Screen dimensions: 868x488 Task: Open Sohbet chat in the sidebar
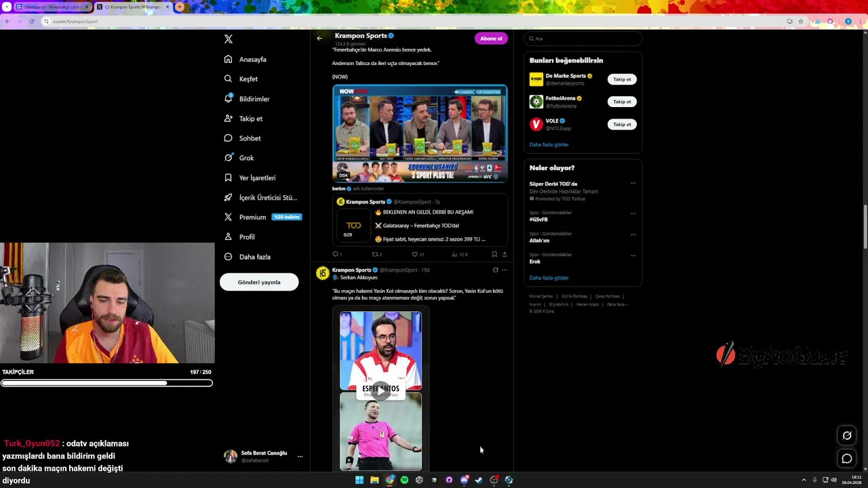click(x=242, y=138)
